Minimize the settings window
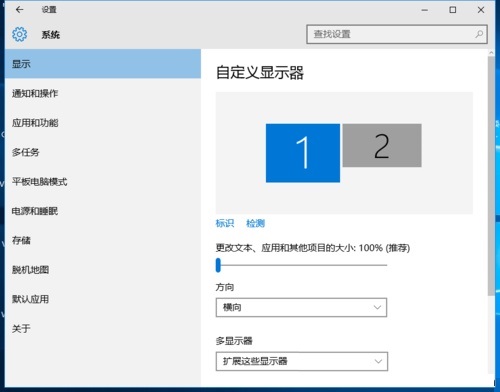The image size is (500, 392). (425, 10)
